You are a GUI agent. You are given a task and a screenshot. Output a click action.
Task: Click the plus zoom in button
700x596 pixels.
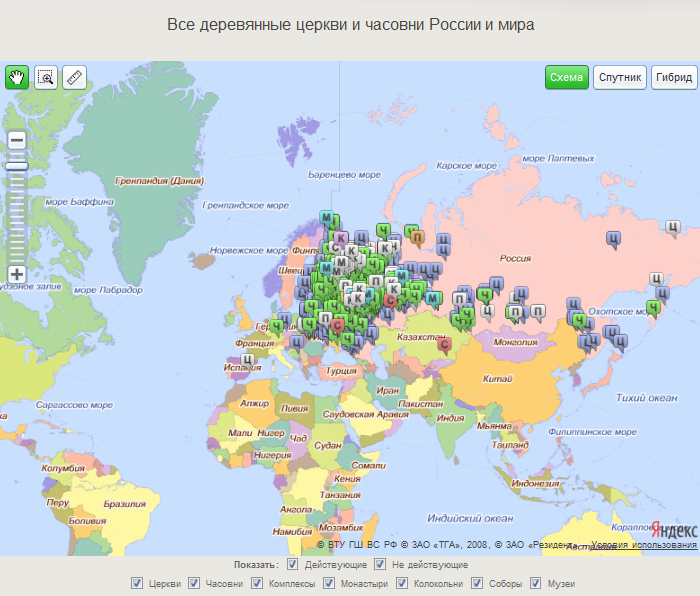[x=17, y=273]
